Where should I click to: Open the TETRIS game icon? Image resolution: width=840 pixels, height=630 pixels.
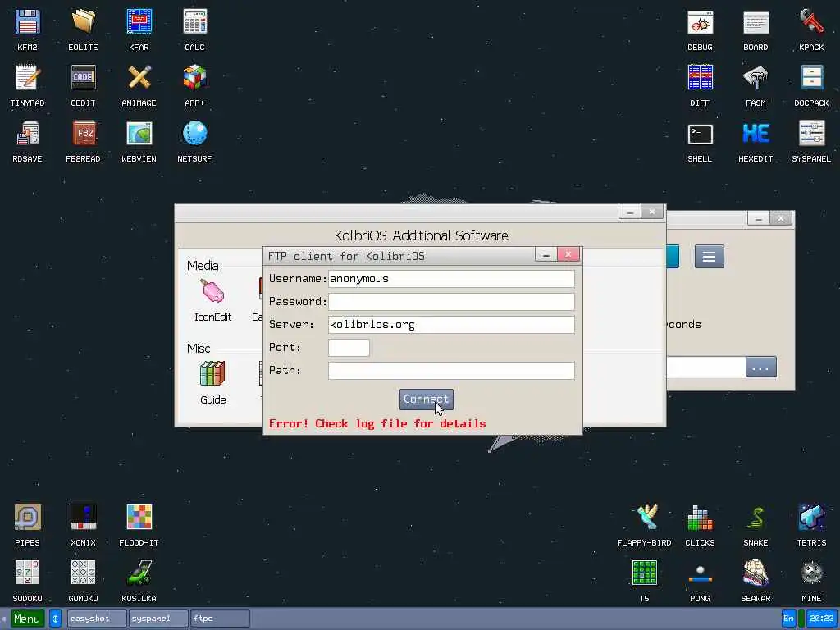pos(811,518)
